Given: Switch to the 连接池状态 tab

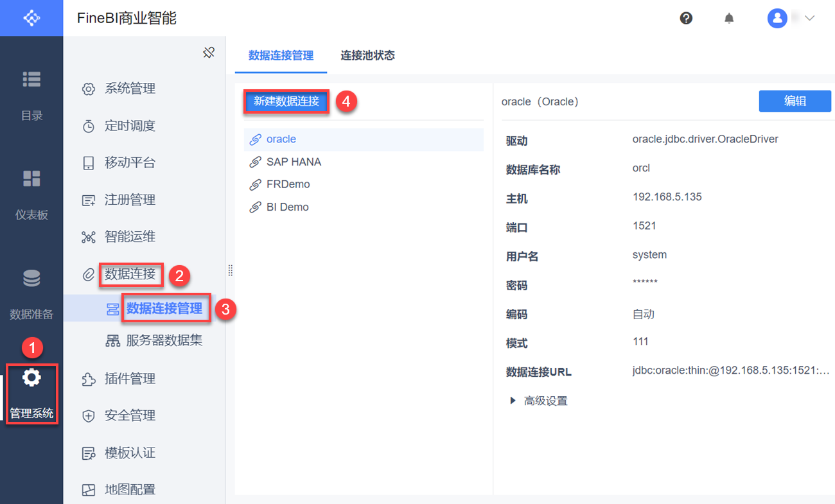Looking at the screenshot, I should click(x=367, y=55).
